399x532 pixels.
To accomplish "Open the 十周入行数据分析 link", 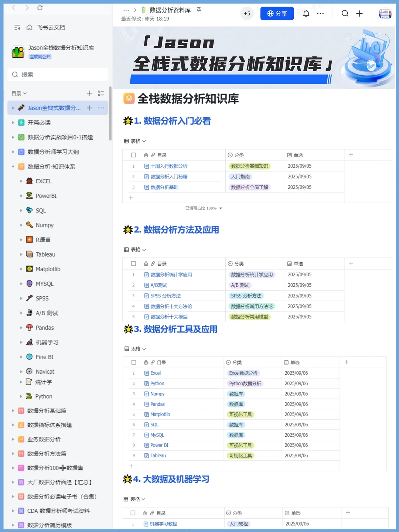I will click(x=169, y=166).
